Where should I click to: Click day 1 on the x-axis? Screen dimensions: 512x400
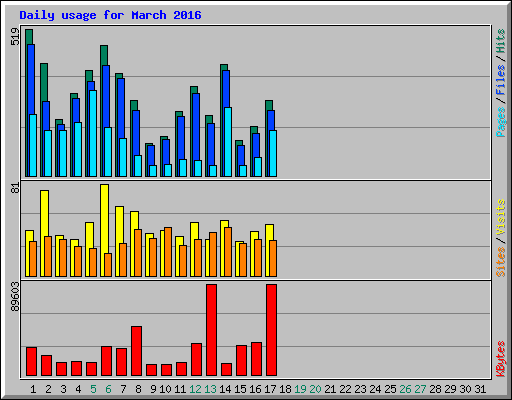(x=33, y=389)
